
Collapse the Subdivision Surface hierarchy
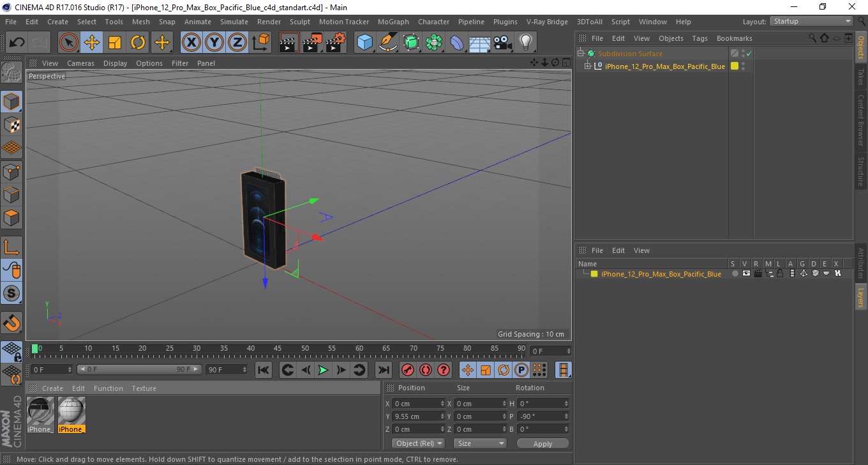580,54
